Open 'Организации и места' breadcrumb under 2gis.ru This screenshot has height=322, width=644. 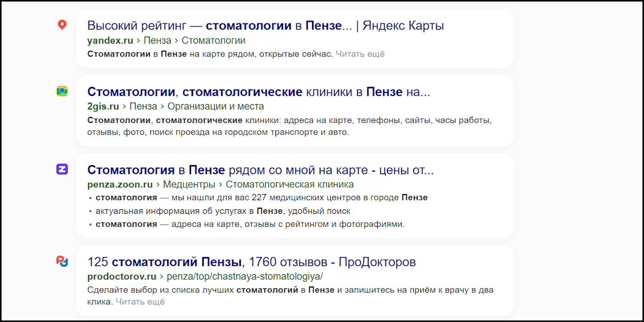tap(216, 107)
